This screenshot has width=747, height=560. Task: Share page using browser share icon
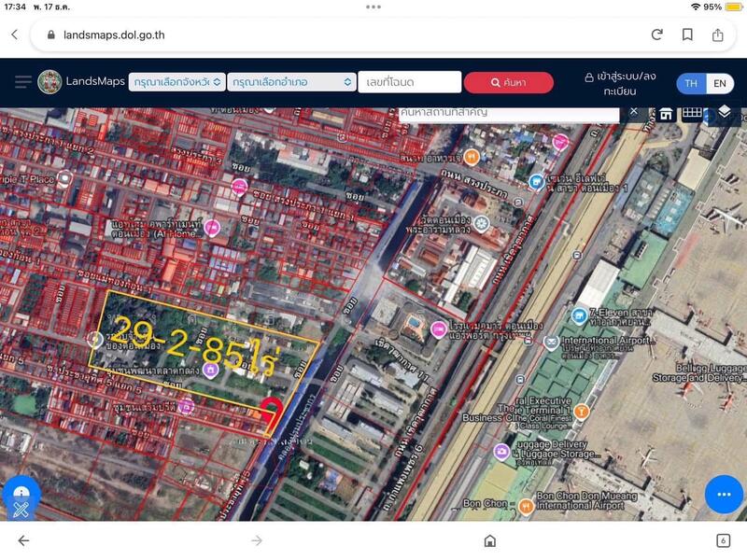point(717,35)
